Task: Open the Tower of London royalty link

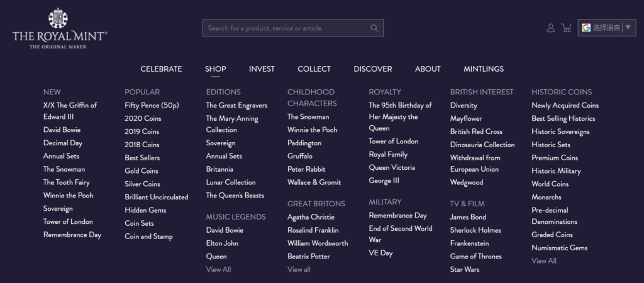Action: pyautogui.click(x=393, y=141)
